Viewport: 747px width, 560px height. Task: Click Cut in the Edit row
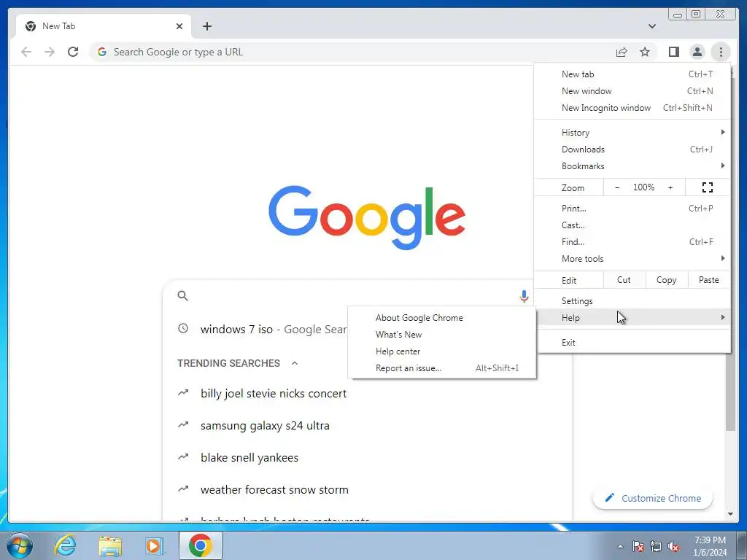point(624,280)
